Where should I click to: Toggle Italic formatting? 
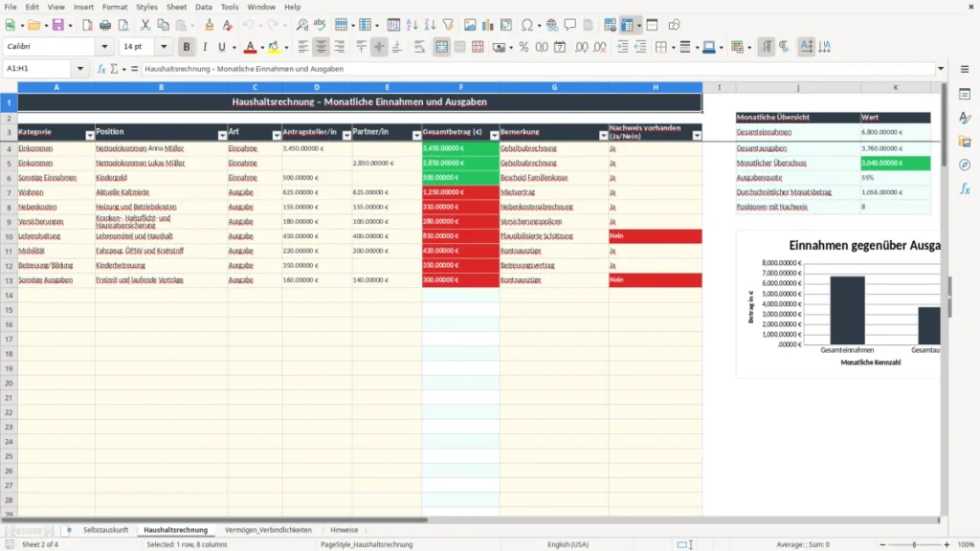205,47
